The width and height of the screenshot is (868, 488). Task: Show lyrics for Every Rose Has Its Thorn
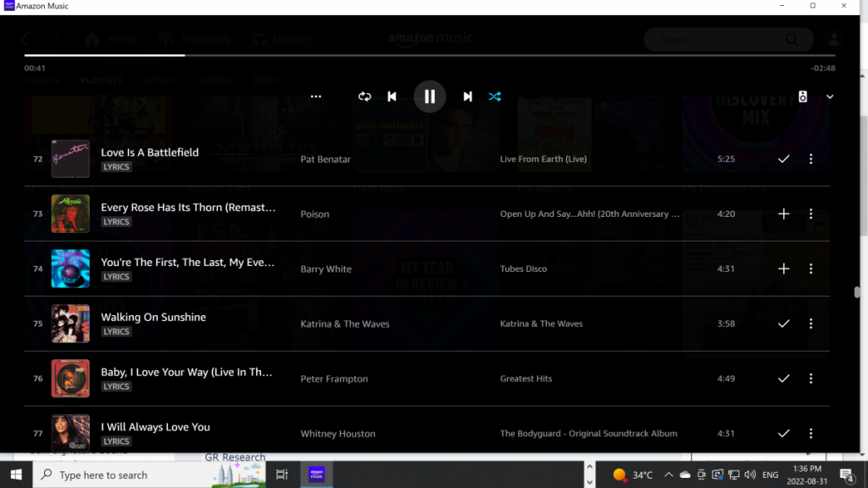point(115,221)
